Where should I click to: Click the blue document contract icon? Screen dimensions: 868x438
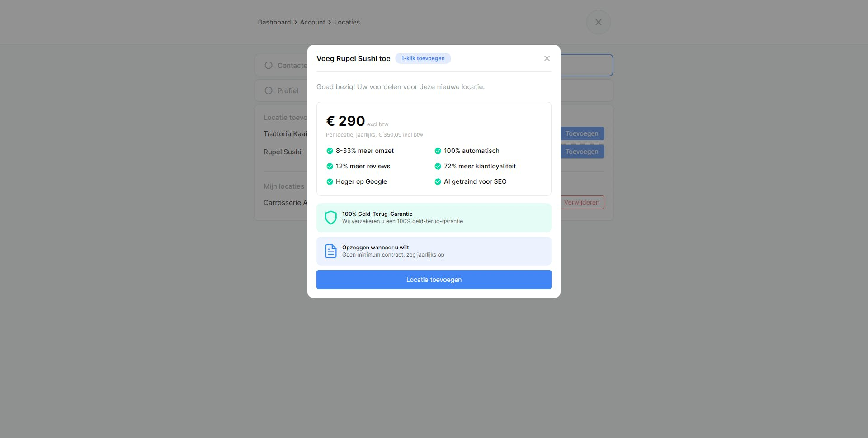(331, 251)
